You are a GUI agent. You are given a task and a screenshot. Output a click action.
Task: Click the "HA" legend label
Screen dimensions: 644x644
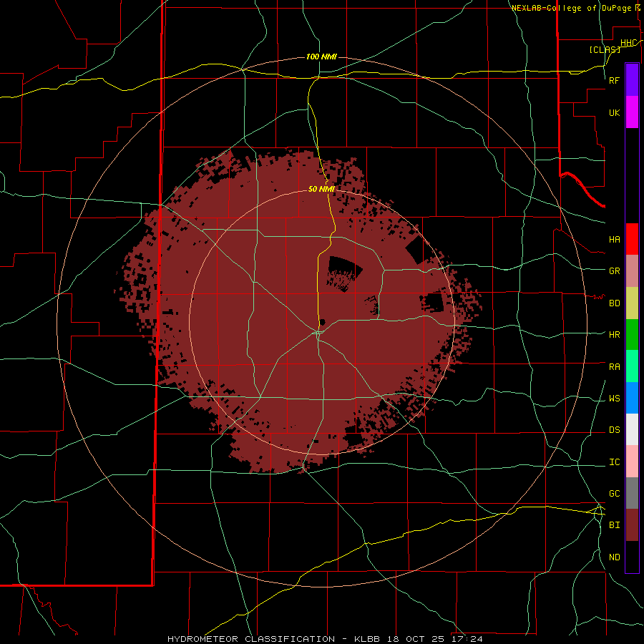[x=615, y=240]
